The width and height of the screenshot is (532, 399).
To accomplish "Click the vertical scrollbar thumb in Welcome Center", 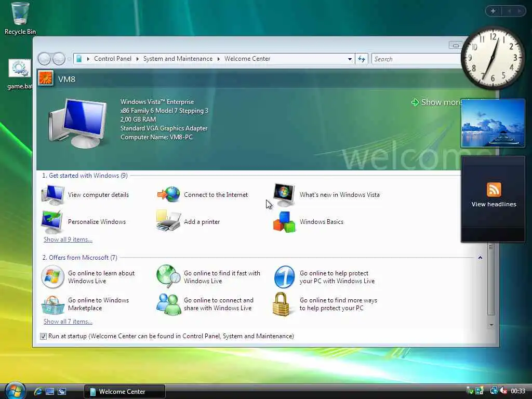I will pos(491,279).
